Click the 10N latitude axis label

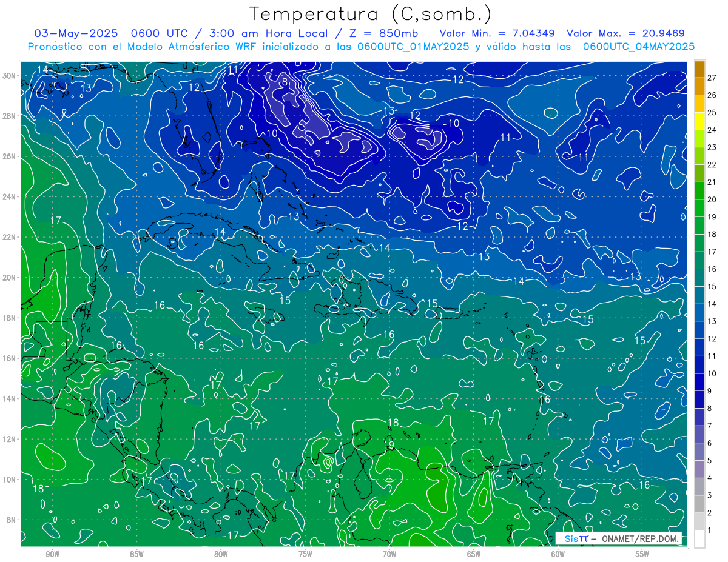pos(9,480)
